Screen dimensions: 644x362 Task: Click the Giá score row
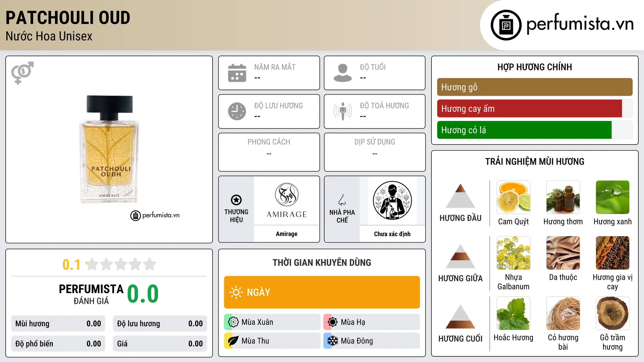click(160, 344)
